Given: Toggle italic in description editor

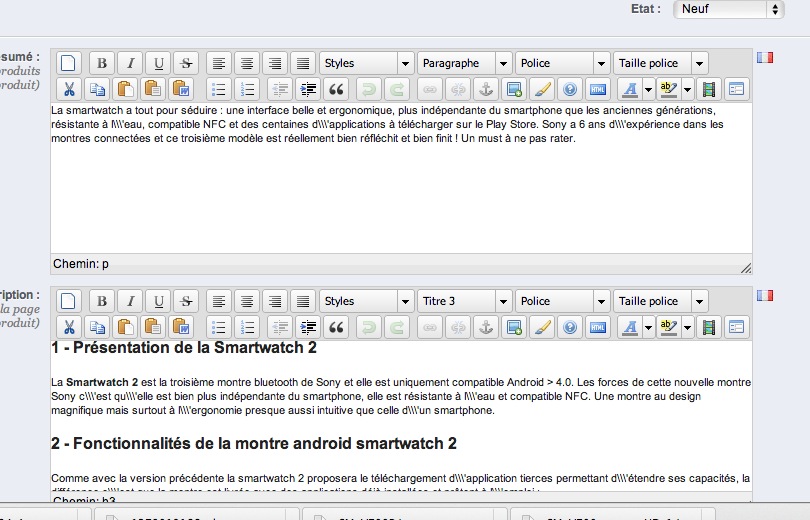Looking at the screenshot, I should coord(130,301).
